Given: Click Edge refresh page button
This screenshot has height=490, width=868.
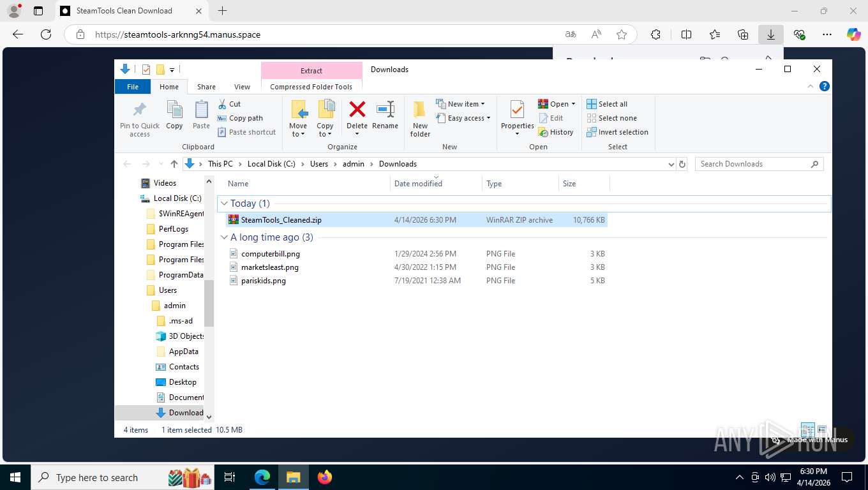Looking at the screenshot, I should click(x=45, y=34).
